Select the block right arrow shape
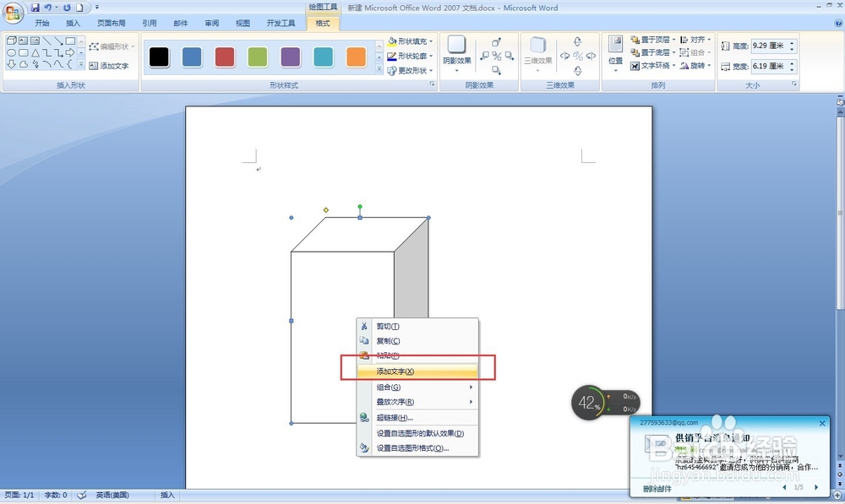Screen dimensions: 845x504 coord(70,53)
